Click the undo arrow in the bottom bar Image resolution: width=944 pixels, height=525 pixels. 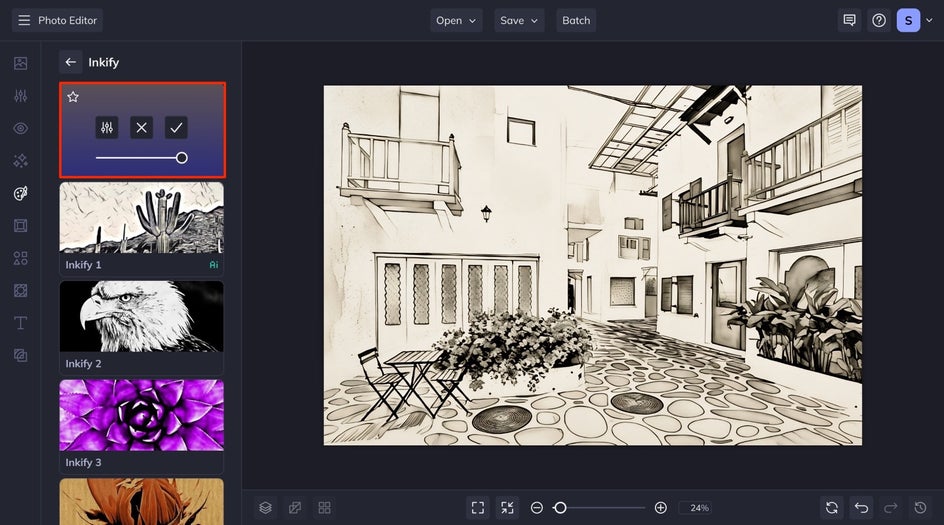tap(862, 508)
